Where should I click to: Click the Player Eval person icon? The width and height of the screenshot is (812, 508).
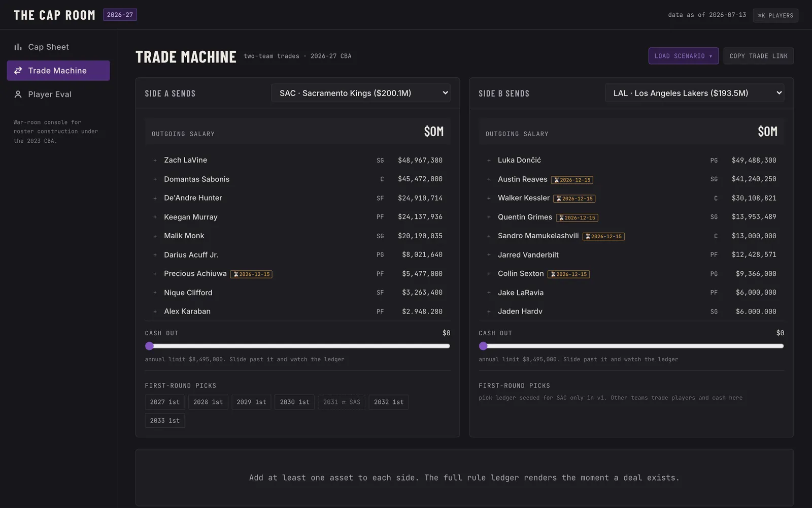click(18, 94)
